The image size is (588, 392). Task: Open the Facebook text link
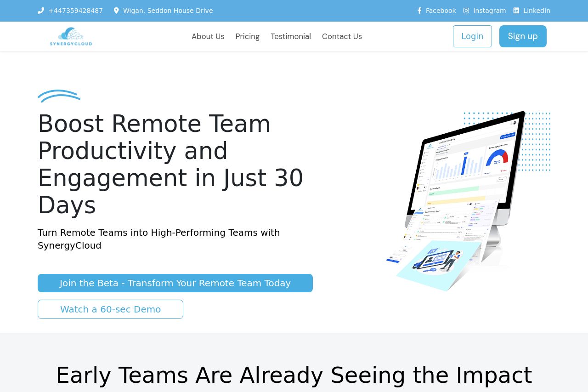[441, 11]
